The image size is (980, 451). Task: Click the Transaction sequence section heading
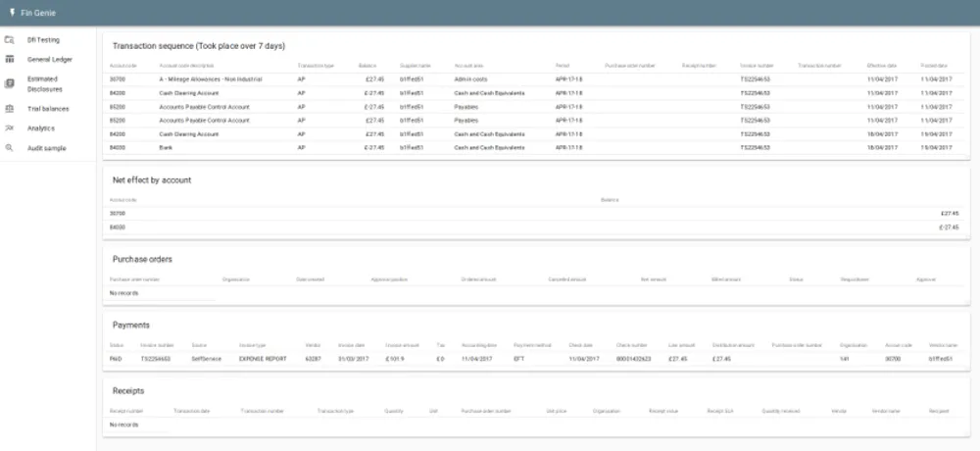(x=199, y=46)
